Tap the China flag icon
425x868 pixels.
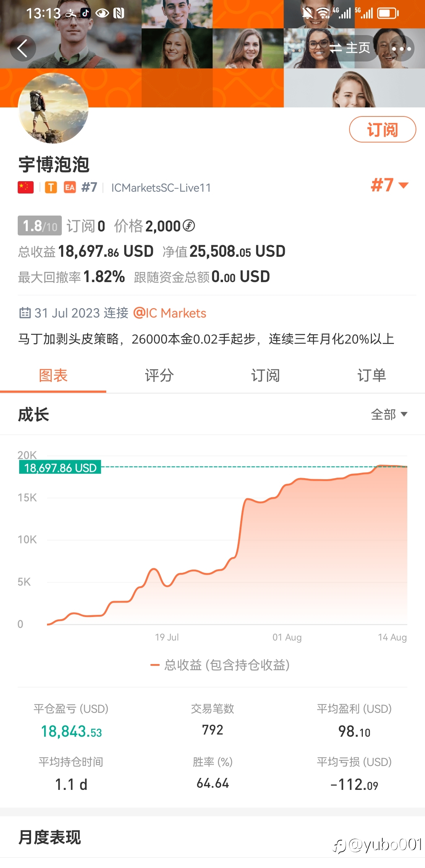point(26,187)
